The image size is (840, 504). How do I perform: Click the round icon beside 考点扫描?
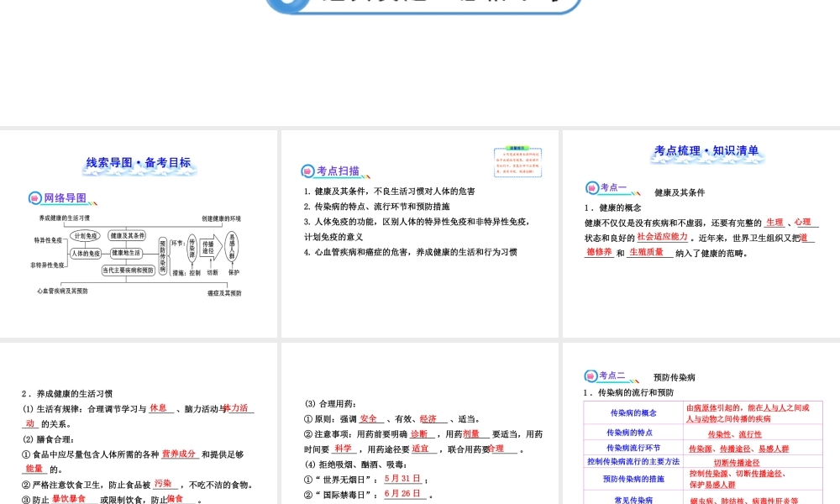pos(307,171)
